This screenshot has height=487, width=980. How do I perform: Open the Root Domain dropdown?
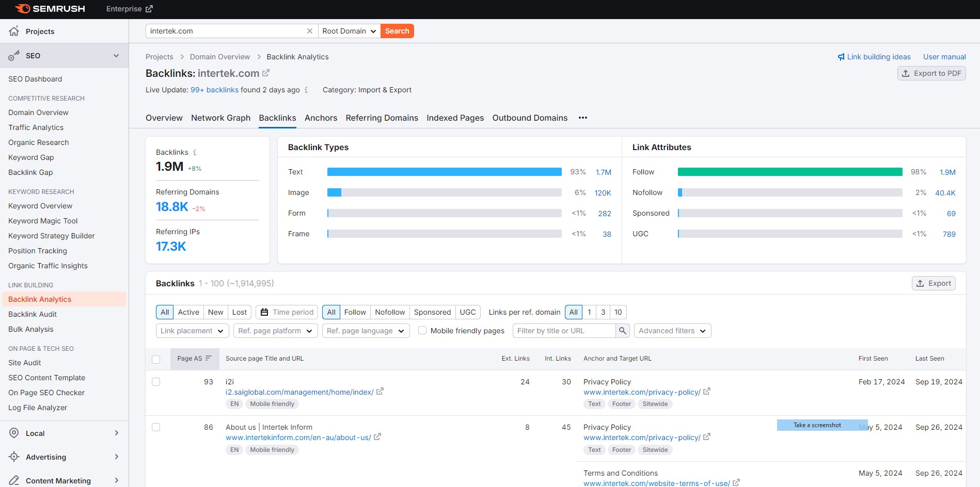(350, 31)
